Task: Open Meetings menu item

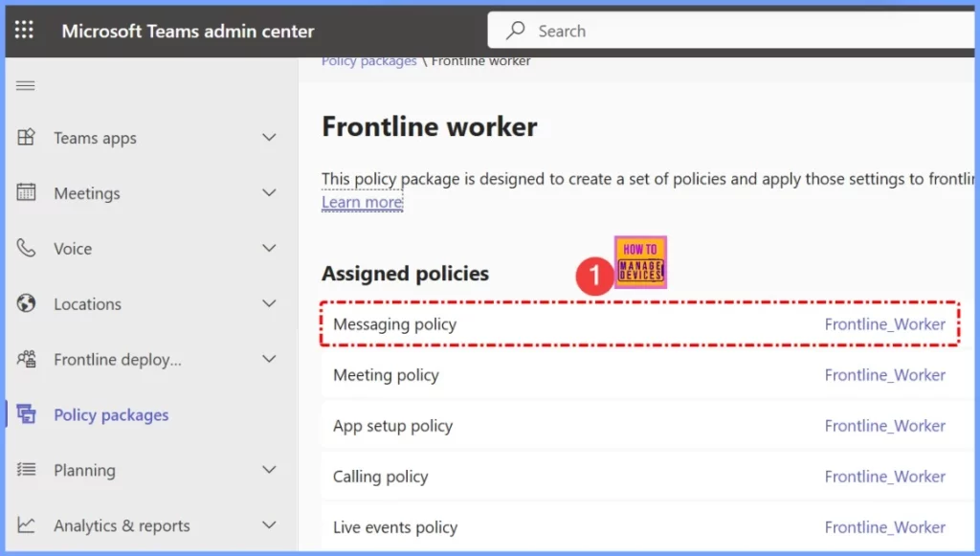Action: 87,193
